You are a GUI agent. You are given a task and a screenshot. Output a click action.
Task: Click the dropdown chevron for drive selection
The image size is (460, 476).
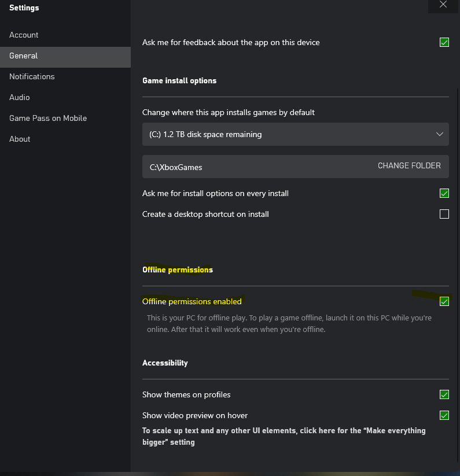point(439,134)
